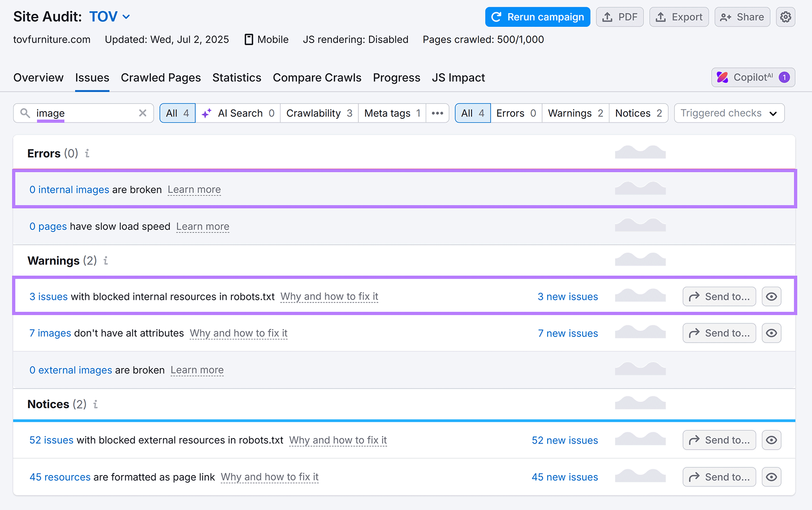Hide the blocked external resources issue via eye icon
This screenshot has width=812, height=510.
tap(771, 440)
